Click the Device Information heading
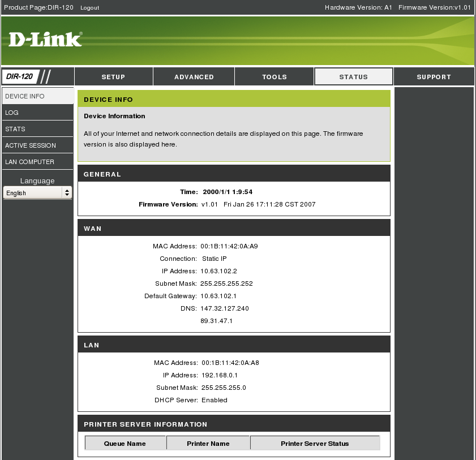This screenshot has width=476, height=460. tap(114, 116)
